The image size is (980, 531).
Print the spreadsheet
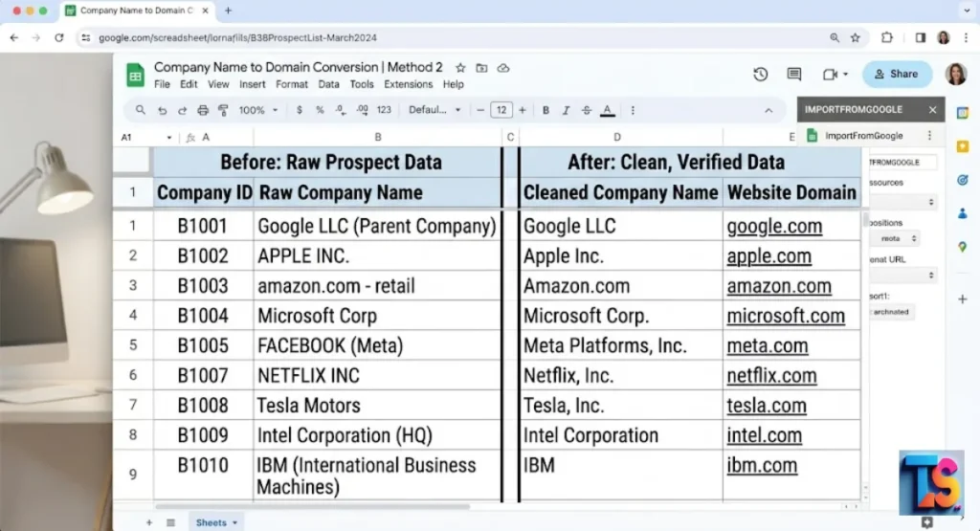point(203,111)
